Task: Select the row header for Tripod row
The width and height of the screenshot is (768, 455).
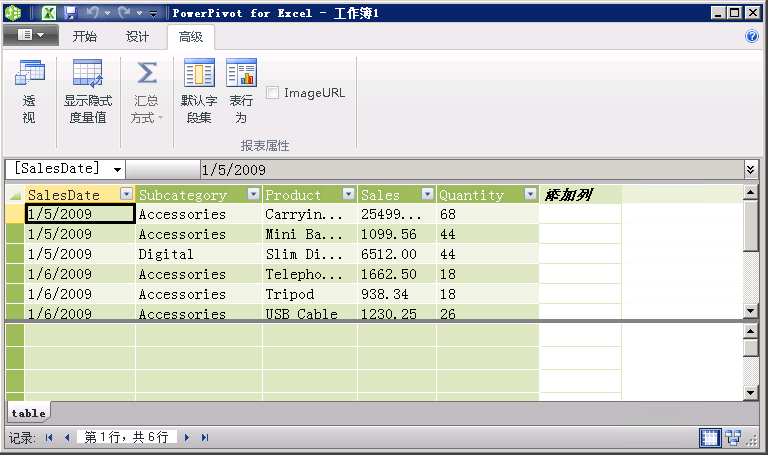Action: pyautogui.click(x=15, y=294)
